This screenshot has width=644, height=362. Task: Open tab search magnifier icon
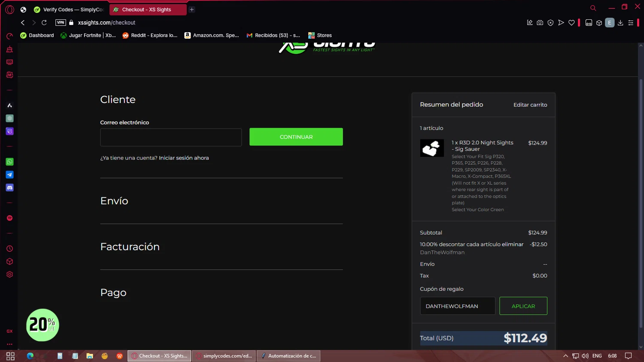(593, 8)
